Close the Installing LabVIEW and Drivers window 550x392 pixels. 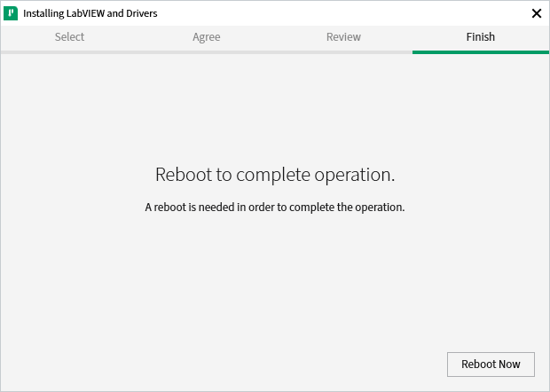pyautogui.click(x=536, y=13)
